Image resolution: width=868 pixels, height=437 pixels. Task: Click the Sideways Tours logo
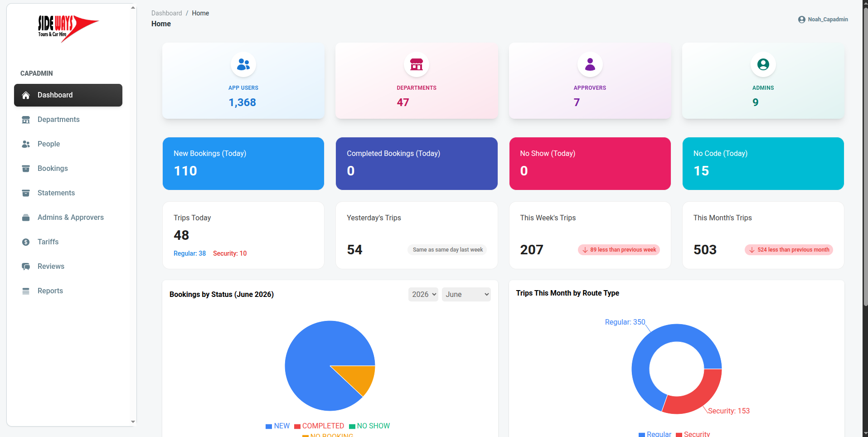click(68, 29)
